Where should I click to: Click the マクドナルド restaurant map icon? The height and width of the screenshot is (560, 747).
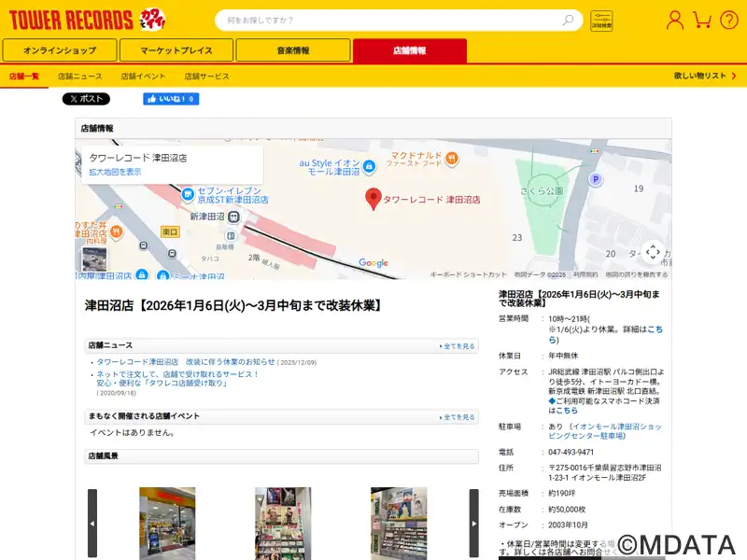pos(452,159)
